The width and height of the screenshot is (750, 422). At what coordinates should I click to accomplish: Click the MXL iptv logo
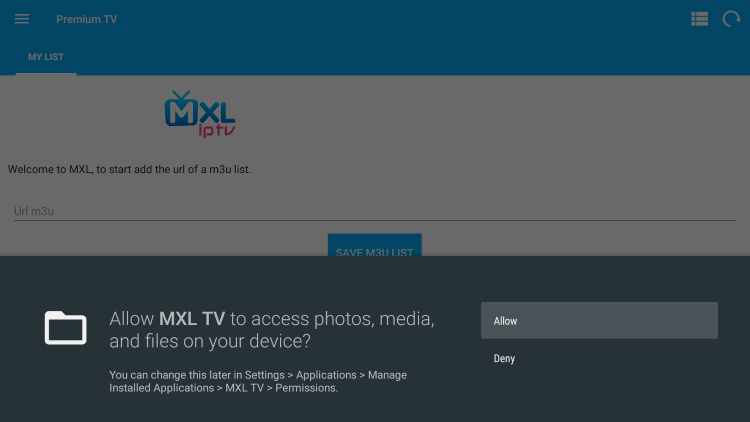pos(200,114)
